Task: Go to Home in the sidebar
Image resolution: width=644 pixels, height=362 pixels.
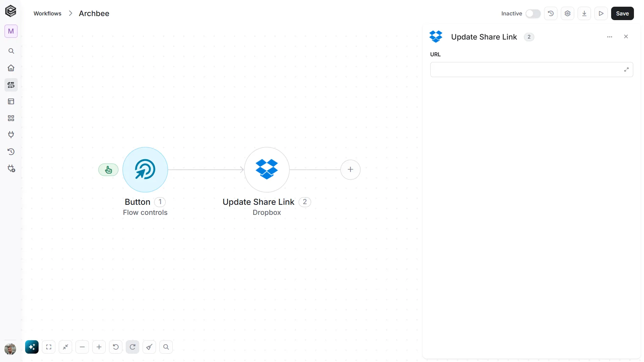Action: (x=11, y=68)
